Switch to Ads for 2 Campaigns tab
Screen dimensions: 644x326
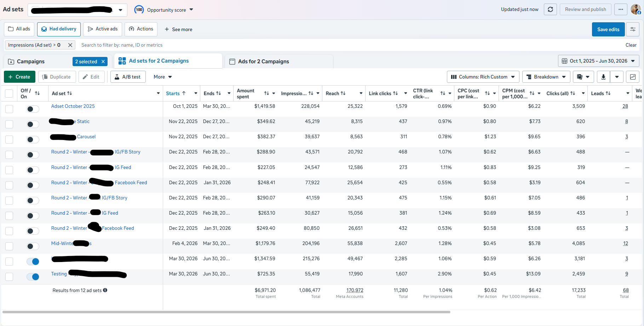264,62
